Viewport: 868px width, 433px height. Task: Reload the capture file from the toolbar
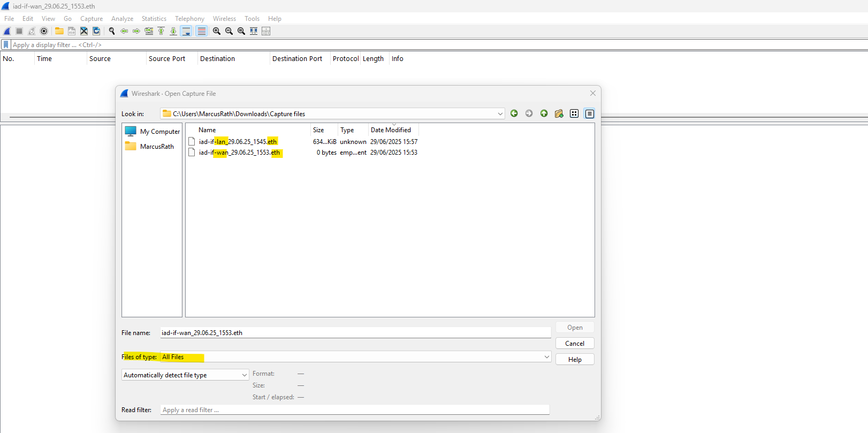(x=96, y=31)
